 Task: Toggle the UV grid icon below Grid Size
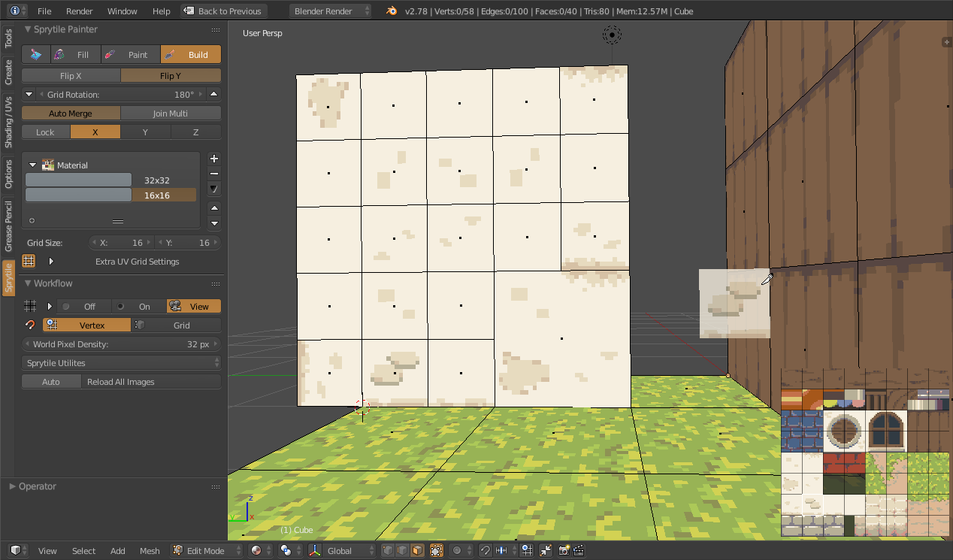click(x=29, y=262)
